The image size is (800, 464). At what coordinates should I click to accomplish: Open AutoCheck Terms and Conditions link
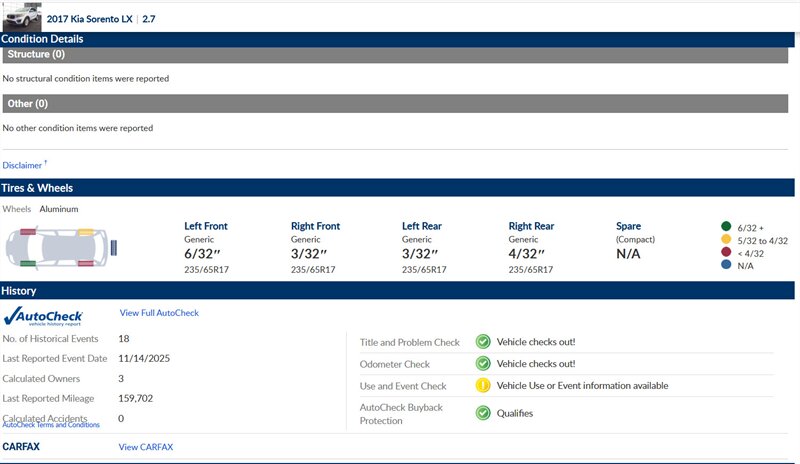pyautogui.click(x=51, y=425)
